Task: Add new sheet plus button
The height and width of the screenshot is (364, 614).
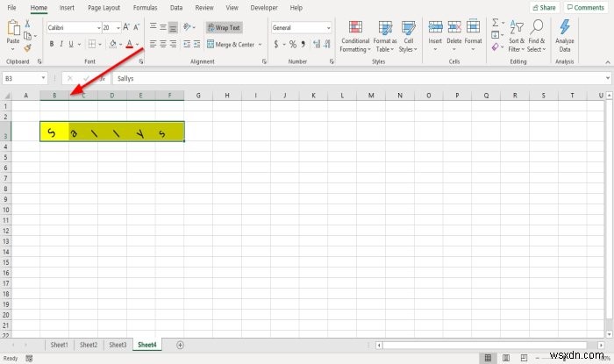Action: coord(180,345)
